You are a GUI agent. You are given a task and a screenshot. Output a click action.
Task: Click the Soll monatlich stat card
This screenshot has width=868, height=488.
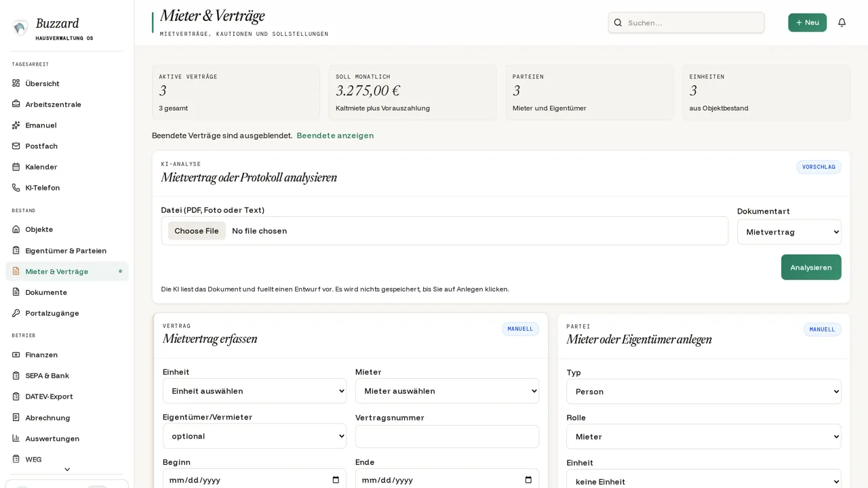coord(412,92)
